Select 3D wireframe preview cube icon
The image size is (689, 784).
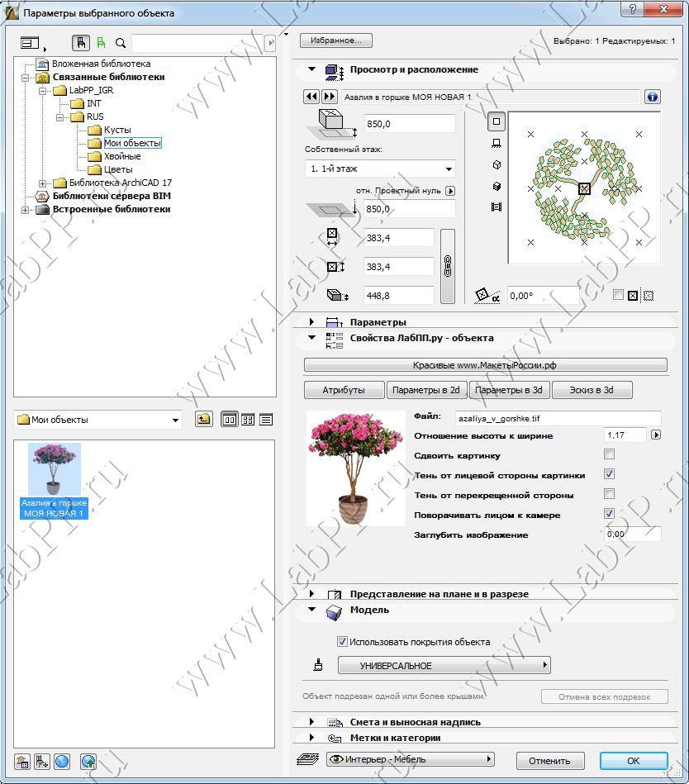point(497,164)
